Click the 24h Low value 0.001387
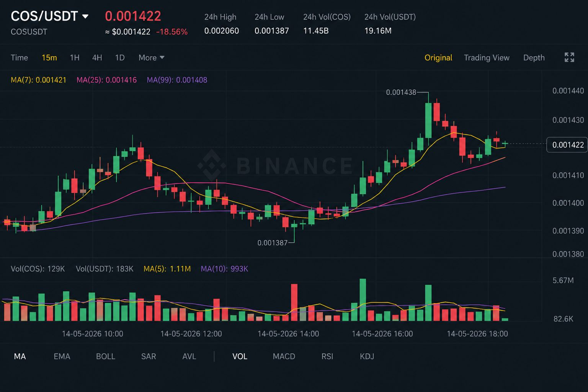Screen dimensions: 588x392 coord(272,31)
